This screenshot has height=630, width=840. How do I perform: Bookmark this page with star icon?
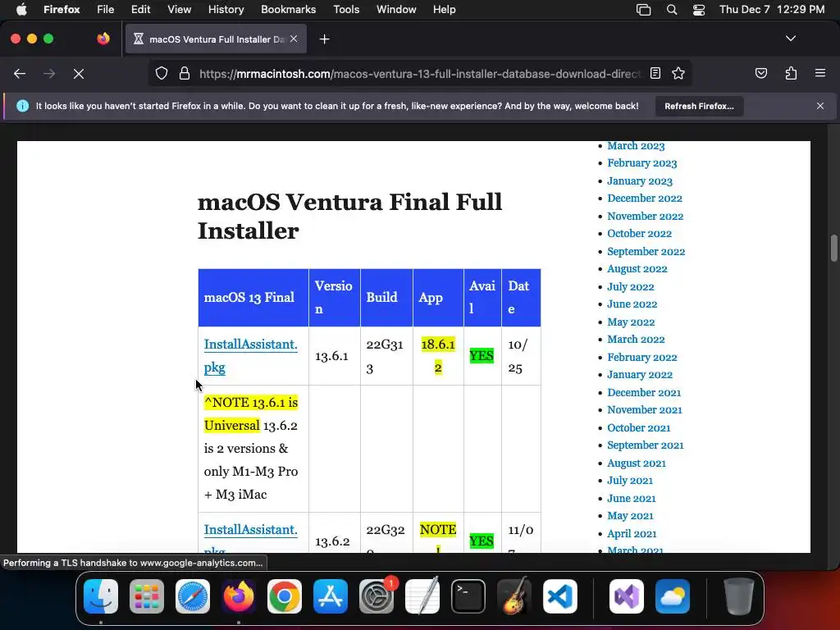(x=678, y=73)
